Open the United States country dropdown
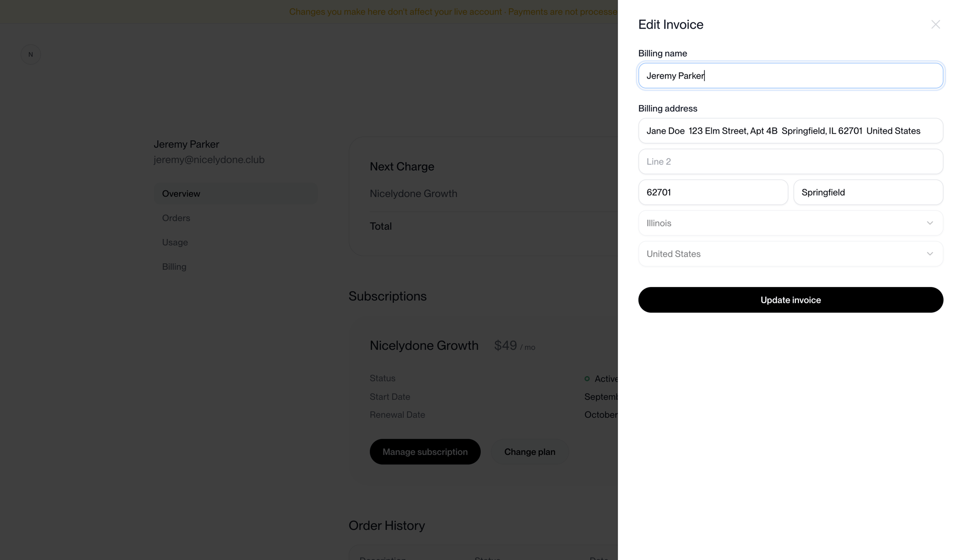This screenshot has height=560, width=964. point(790,254)
